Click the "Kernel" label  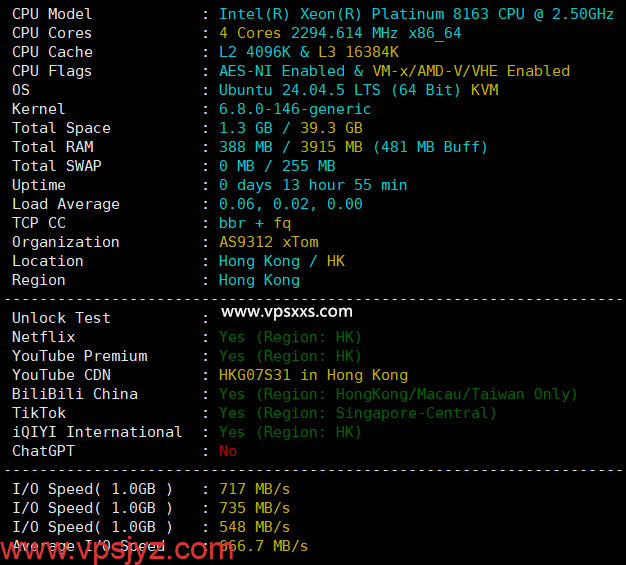(x=38, y=109)
